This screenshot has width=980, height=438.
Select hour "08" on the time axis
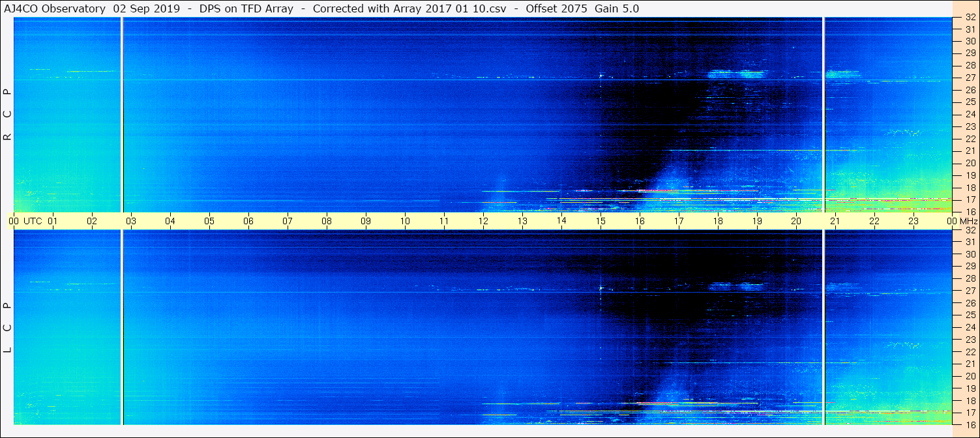(327, 221)
